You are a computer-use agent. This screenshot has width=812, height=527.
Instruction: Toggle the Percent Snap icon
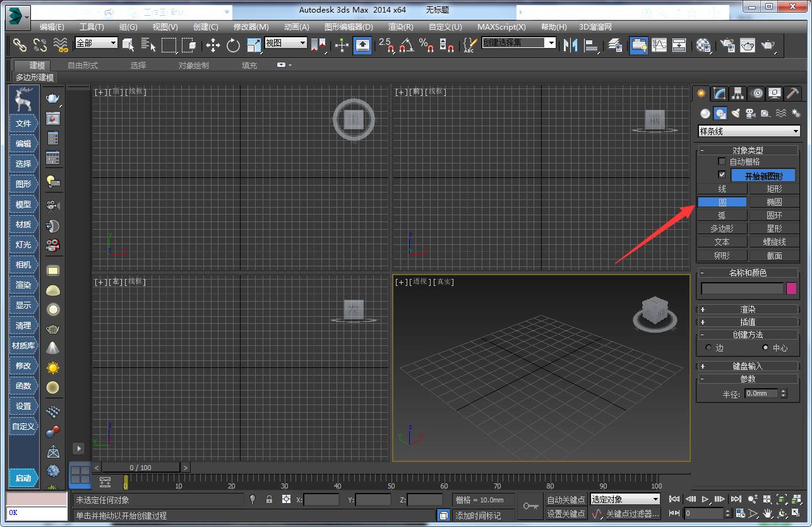coord(426,45)
